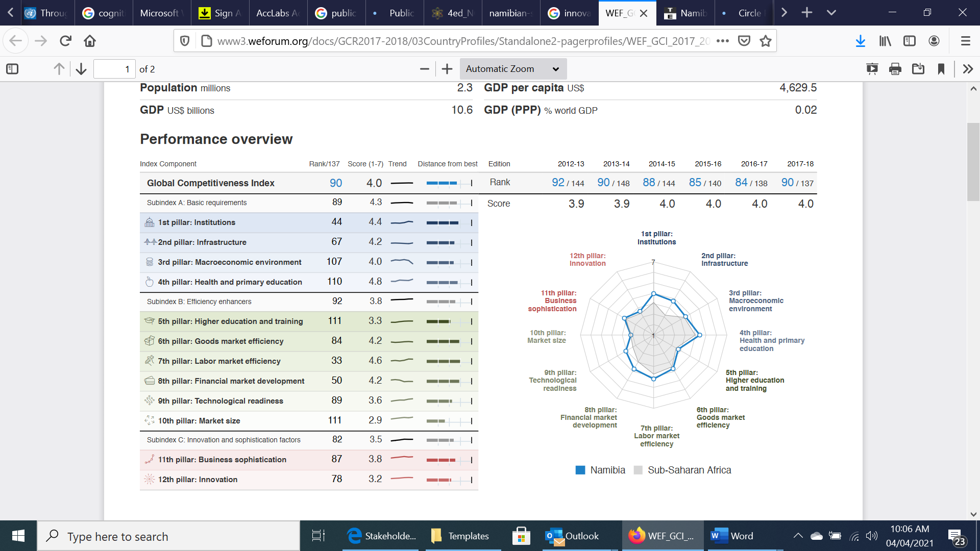Switch to the innova browser tab
Image resolution: width=980 pixels, height=551 pixels.
point(569,13)
